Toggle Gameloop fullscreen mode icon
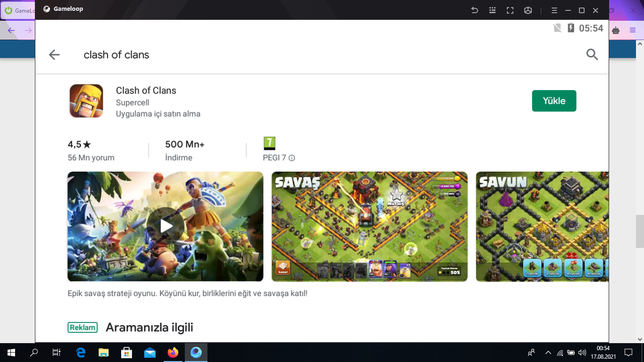Image resolution: width=644 pixels, height=362 pixels. 510,10
